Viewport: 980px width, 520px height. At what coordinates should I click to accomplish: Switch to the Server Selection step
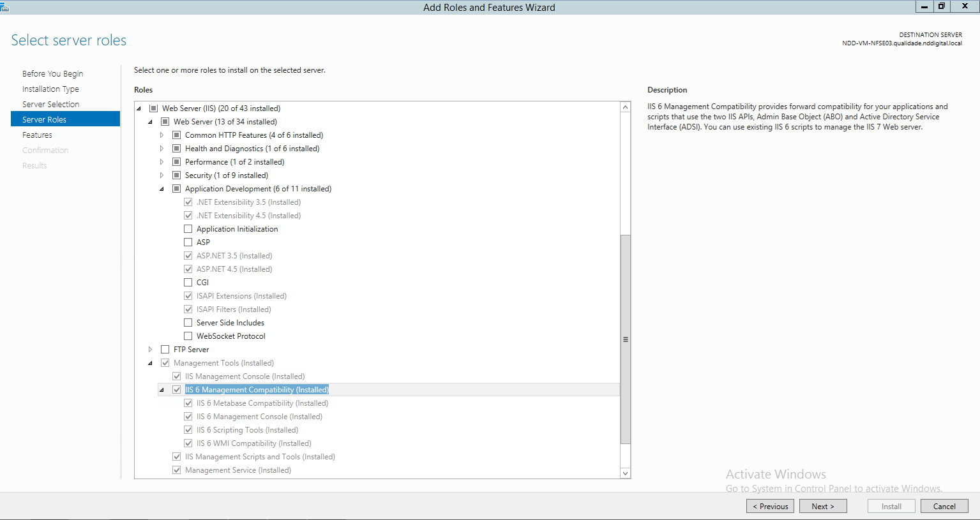50,104
